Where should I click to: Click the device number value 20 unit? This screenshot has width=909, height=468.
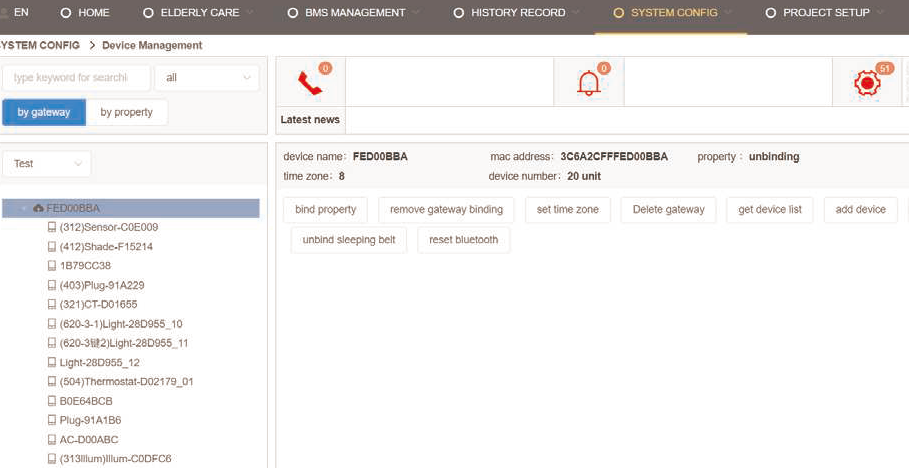click(x=584, y=176)
